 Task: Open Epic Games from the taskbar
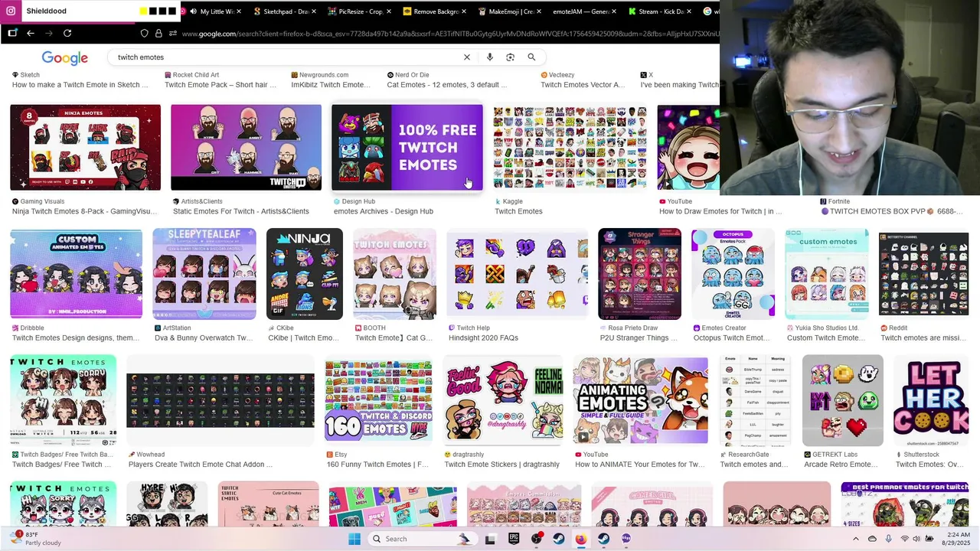click(x=514, y=539)
